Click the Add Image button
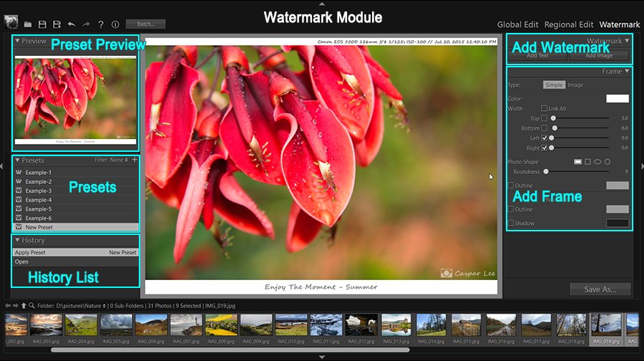This screenshot has height=361, width=644. [599, 55]
